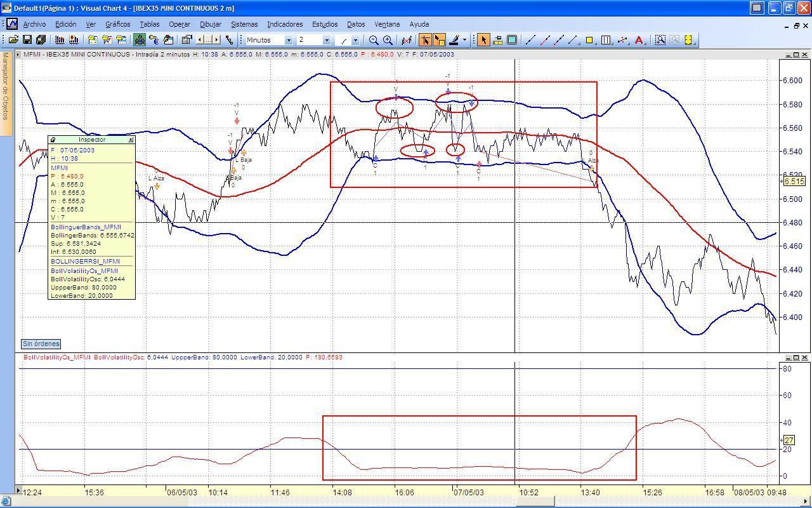The width and height of the screenshot is (812, 508).
Task: Open the Operar menu
Action: (x=180, y=24)
